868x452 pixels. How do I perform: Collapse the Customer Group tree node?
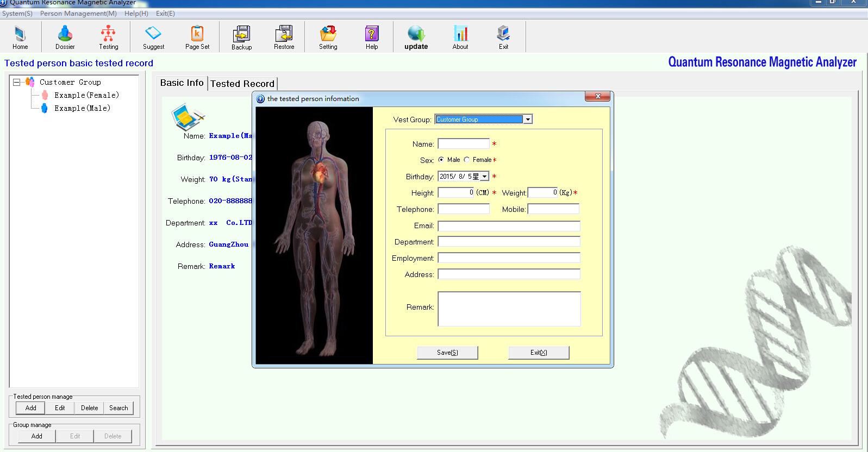coord(16,82)
